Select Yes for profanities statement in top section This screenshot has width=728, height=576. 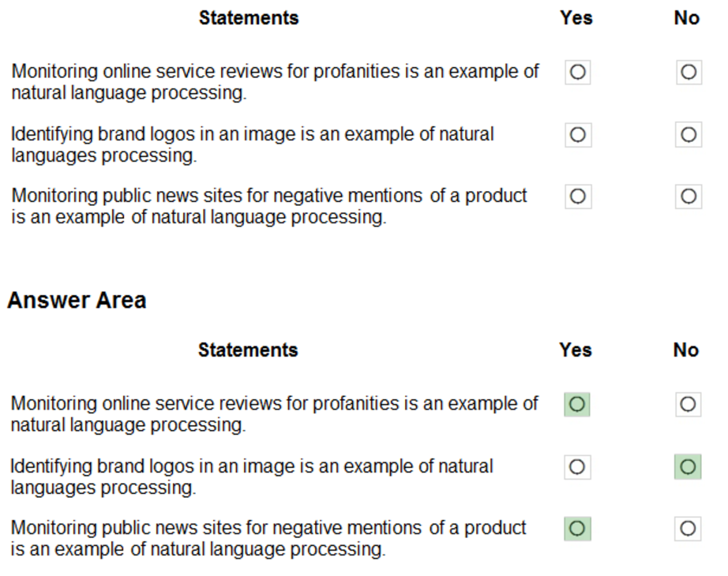pyautogui.click(x=577, y=73)
